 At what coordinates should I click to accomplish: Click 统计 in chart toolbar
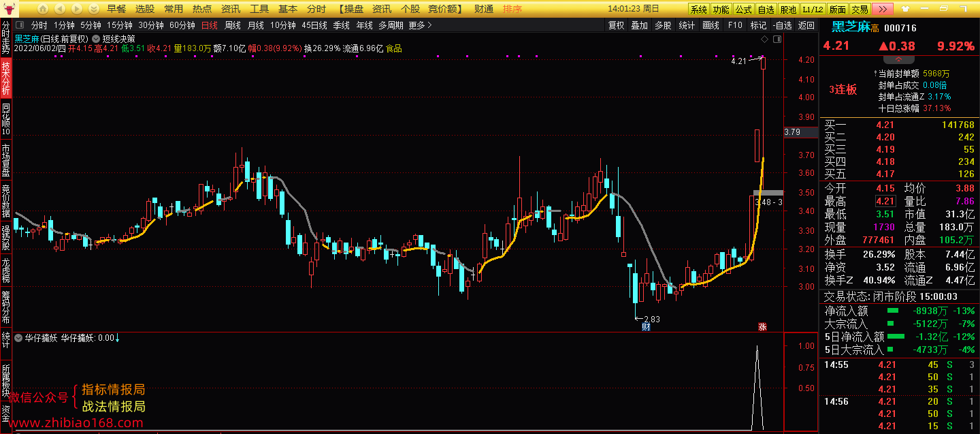coord(687,25)
